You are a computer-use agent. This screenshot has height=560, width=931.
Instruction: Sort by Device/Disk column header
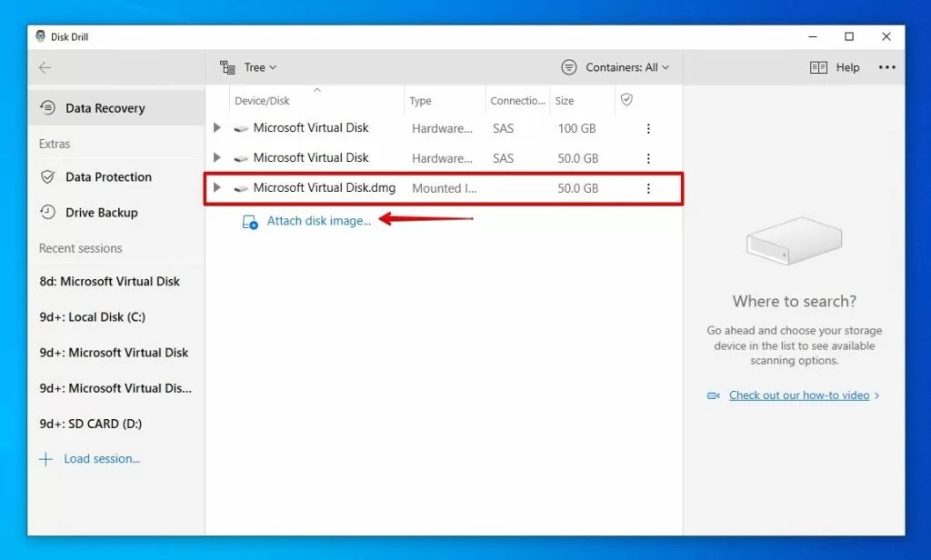pos(262,101)
